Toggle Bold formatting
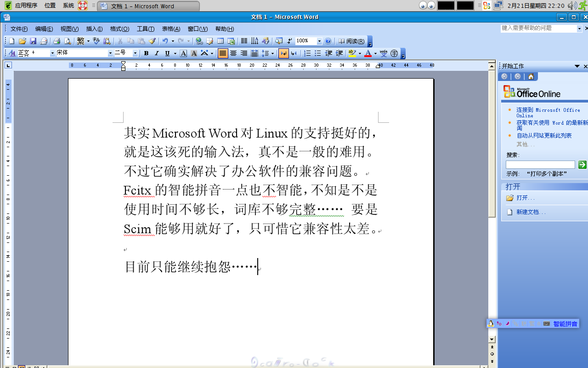The height and width of the screenshot is (368, 588). [146, 53]
